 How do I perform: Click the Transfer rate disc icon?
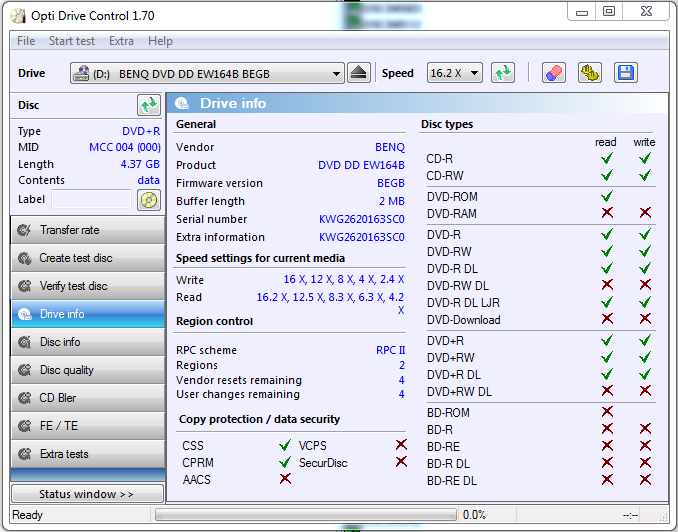pos(24,230)
